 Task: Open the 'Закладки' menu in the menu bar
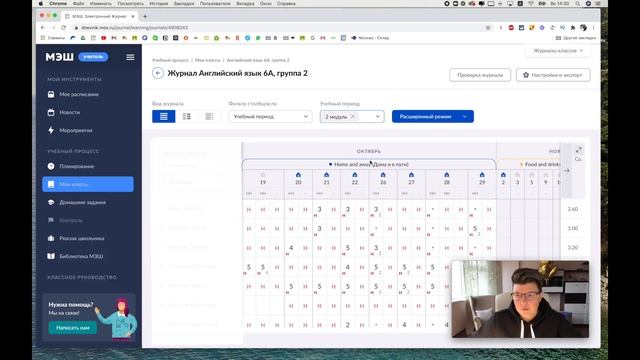[x=184, y=4]
